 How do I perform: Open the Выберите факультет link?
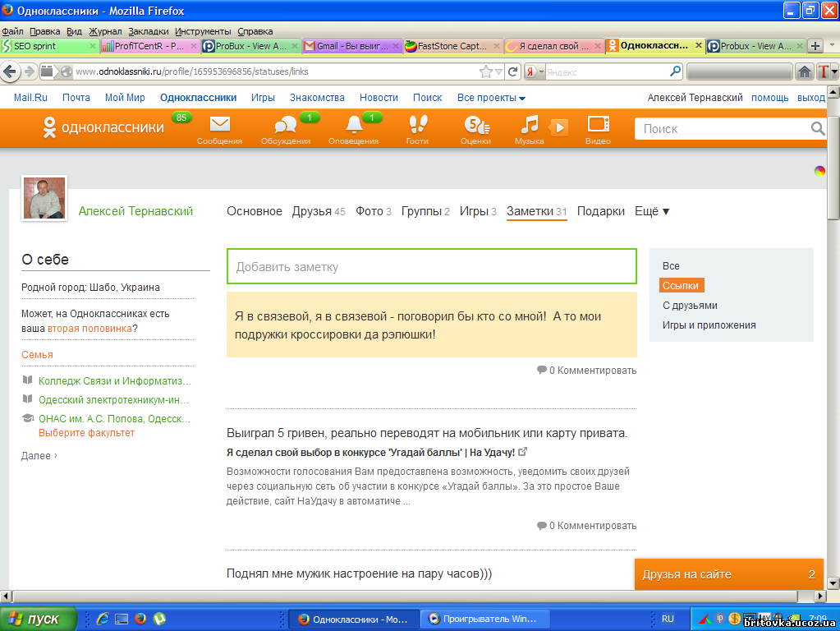[86, 433]
